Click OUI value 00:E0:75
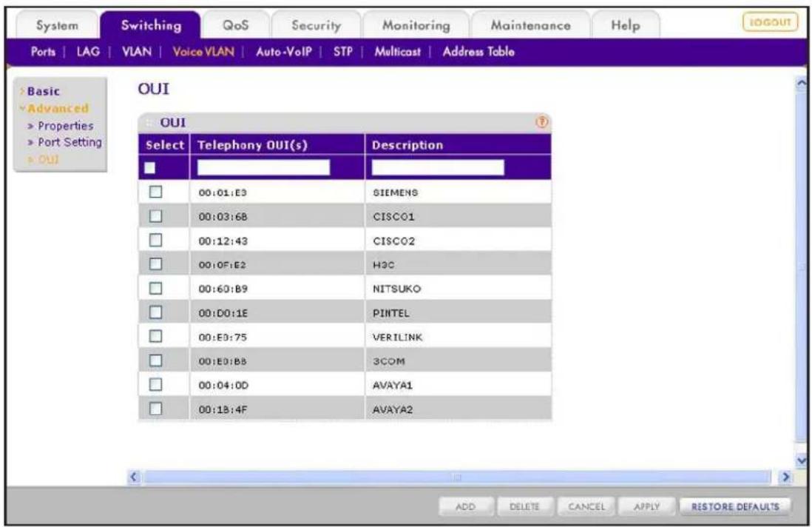This screenshot has width=812, height=527. pos(223,338)
